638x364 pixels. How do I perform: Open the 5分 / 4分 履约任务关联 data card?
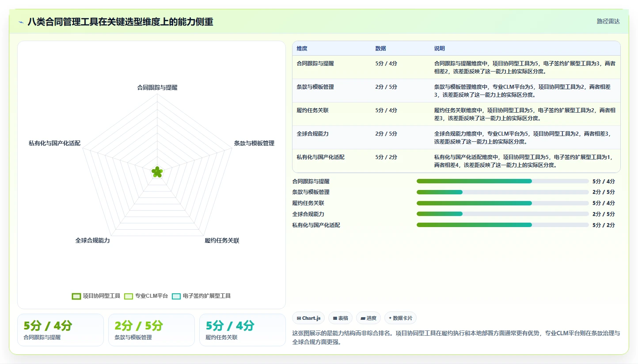pyautogui.click(x=243, y=330)
